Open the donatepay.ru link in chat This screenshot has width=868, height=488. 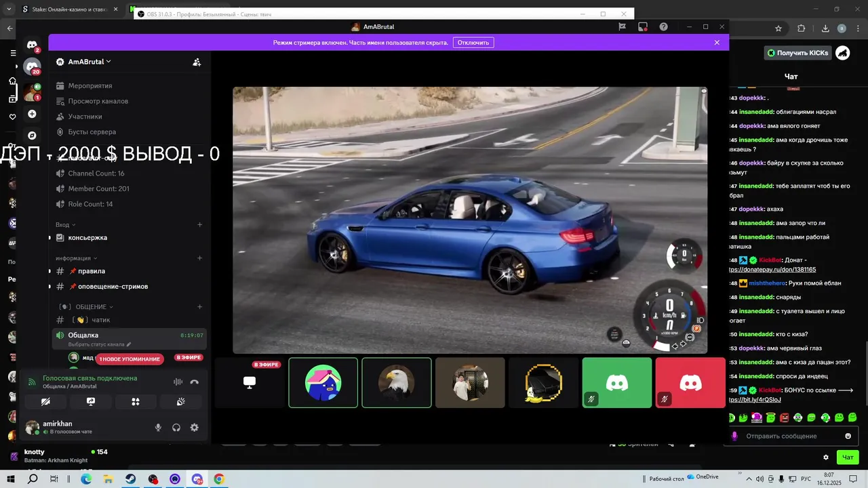click(x=772, y=269)
